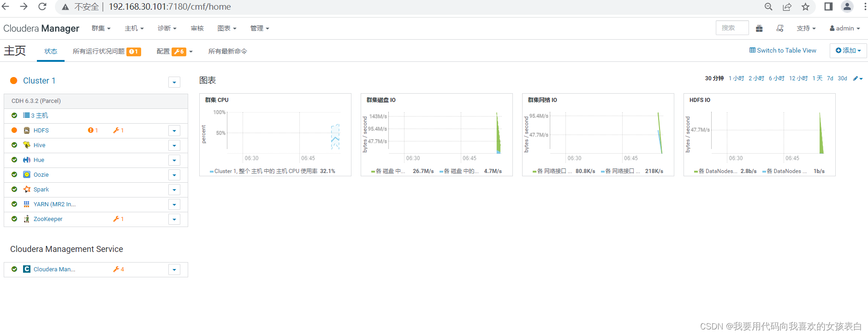Click Switch to Table View
Screen dimensions: 868x335
(783, 50)
